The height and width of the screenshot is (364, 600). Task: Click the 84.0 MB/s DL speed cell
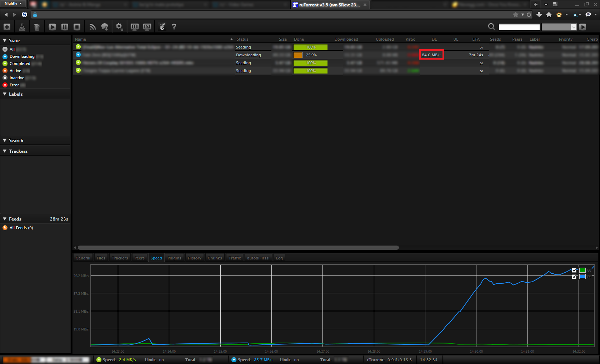[431, 55]
